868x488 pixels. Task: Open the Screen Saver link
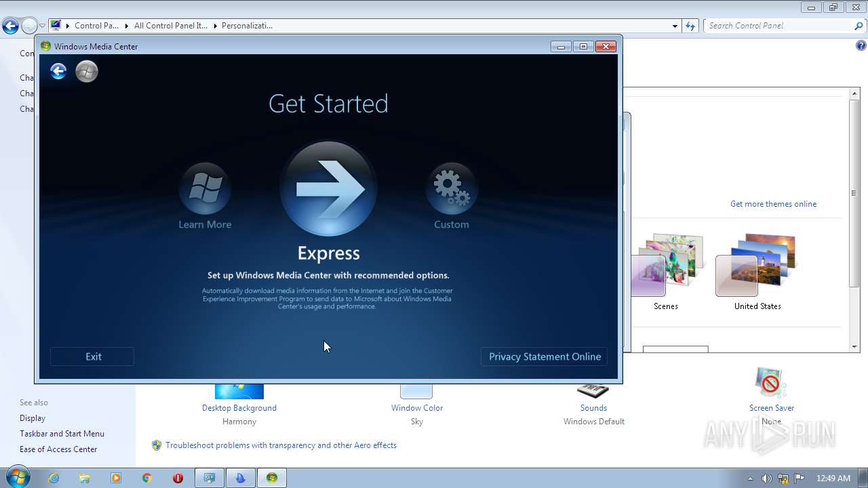click(772, 408)
